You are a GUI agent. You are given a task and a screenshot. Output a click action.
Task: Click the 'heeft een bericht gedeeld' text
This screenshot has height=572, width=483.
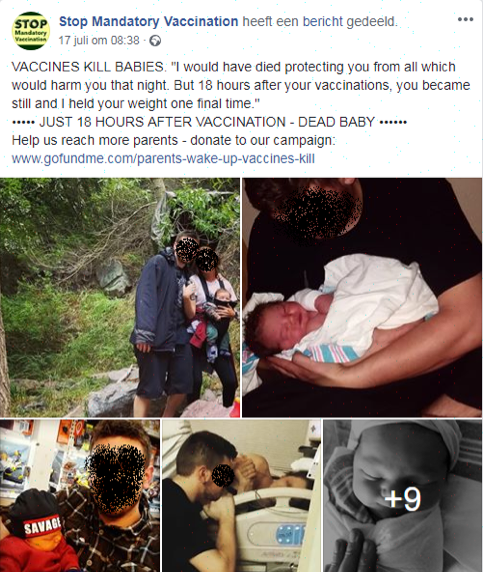[x=320, y=22]
